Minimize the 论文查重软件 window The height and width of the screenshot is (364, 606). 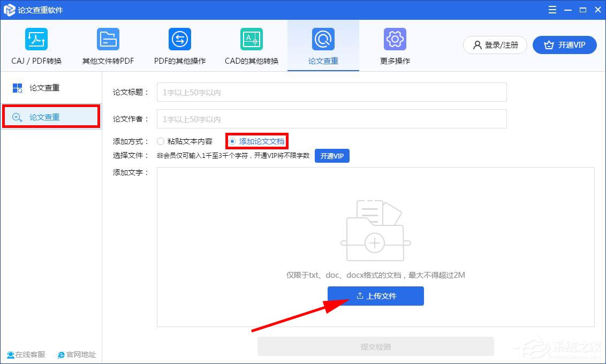pos(568,10)
